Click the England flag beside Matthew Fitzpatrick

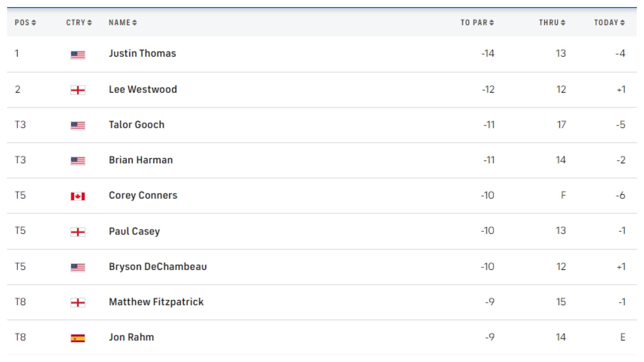[78, 303]
